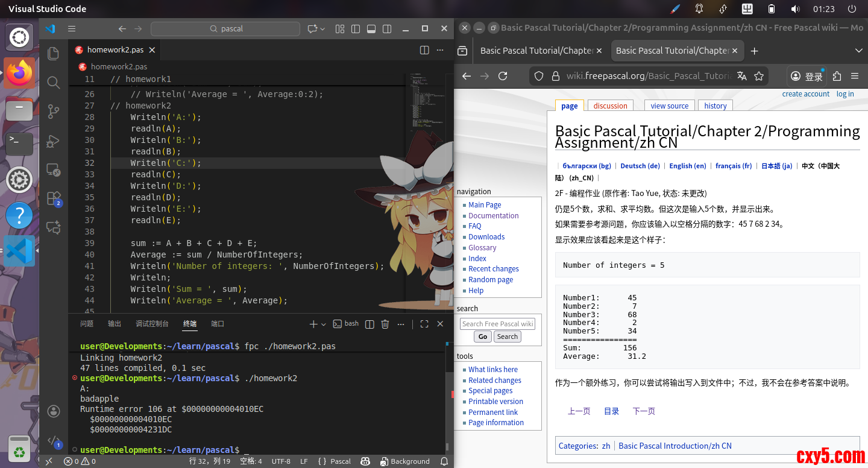Image resolution: width=868 pixels, height=468 pixels.
Task: Click the Firefox reload page button
Action: (x=503, y=76)
